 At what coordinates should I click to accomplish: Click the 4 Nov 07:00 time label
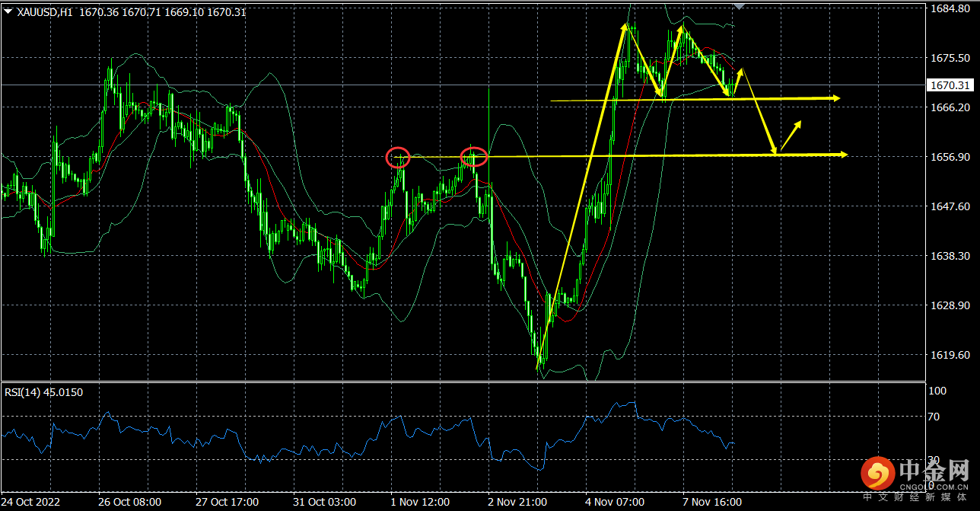(x=615, y=503)
